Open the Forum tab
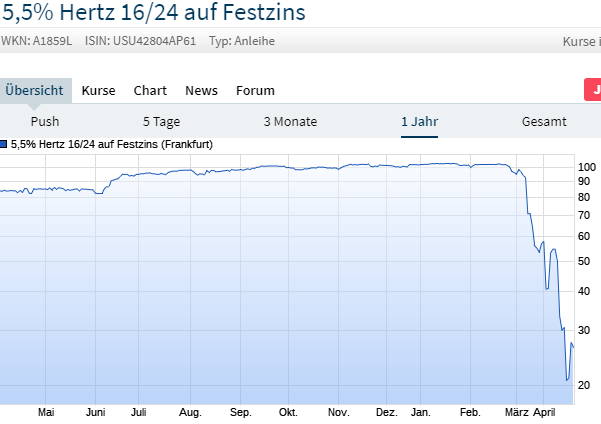Screen dimensions: 601x424 pos(255,91)
